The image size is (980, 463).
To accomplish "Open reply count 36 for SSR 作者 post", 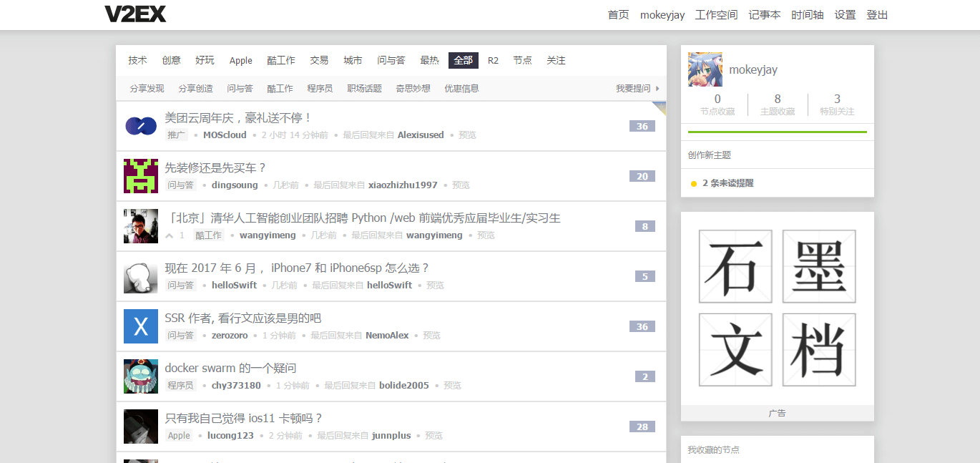I will coord(642,326).
